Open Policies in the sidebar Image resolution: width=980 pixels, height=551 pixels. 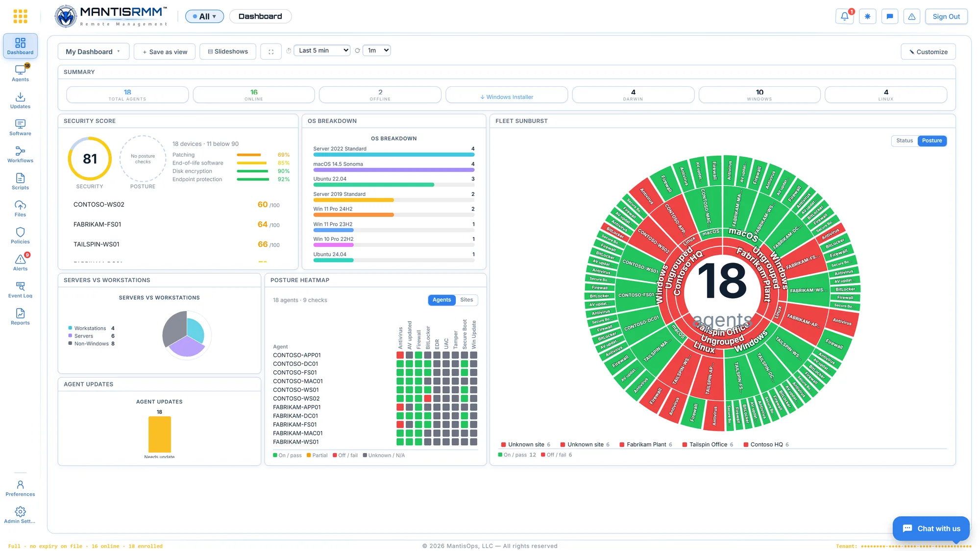click(x=20, y=235)
